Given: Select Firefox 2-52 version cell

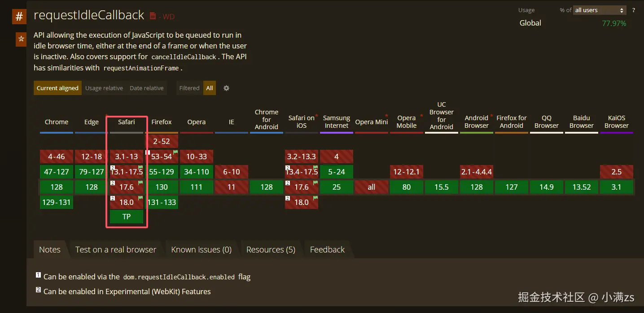Looking at the screenshot, I should [162, 141].
